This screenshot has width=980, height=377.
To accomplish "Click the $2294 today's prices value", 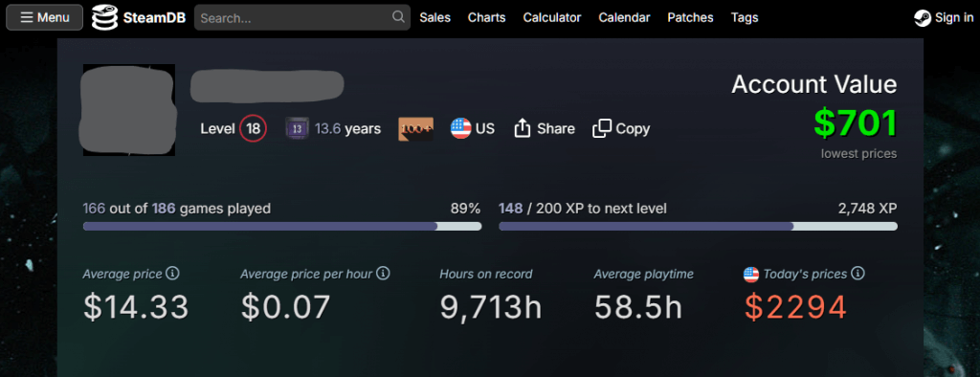I will [795, 307].
